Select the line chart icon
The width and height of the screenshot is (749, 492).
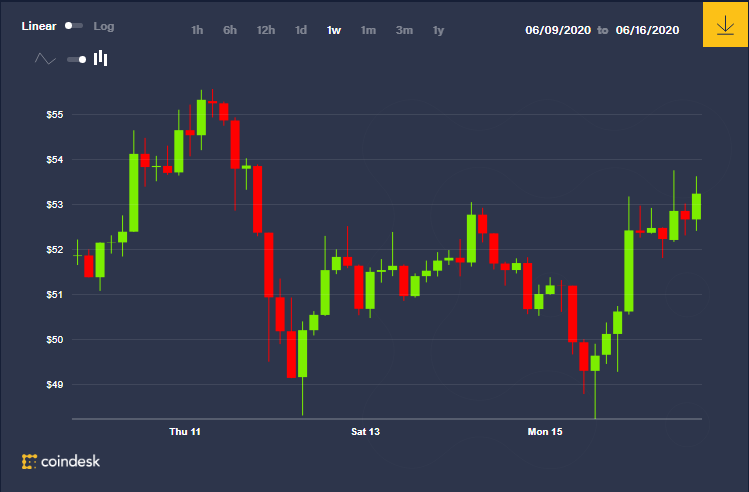pos(45,59)
